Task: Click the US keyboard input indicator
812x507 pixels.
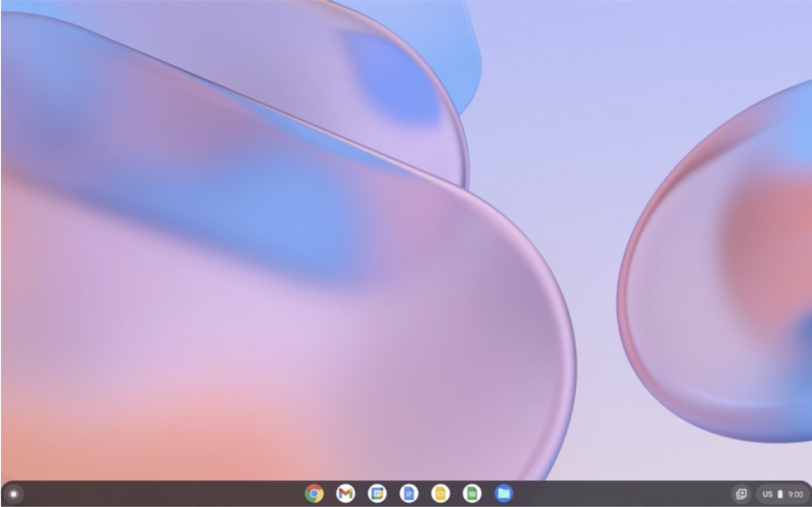Action: click(x=767, y=493)
